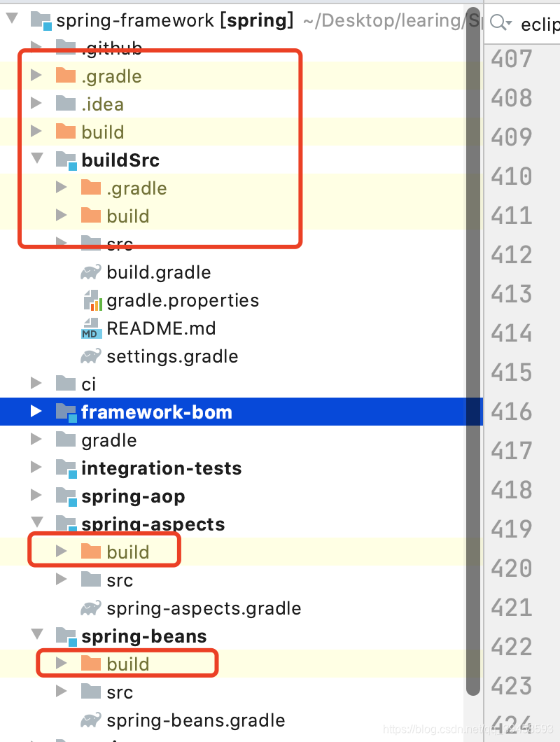Select the integration-tests label
The image size is (560, 742).
coord(162,468)
